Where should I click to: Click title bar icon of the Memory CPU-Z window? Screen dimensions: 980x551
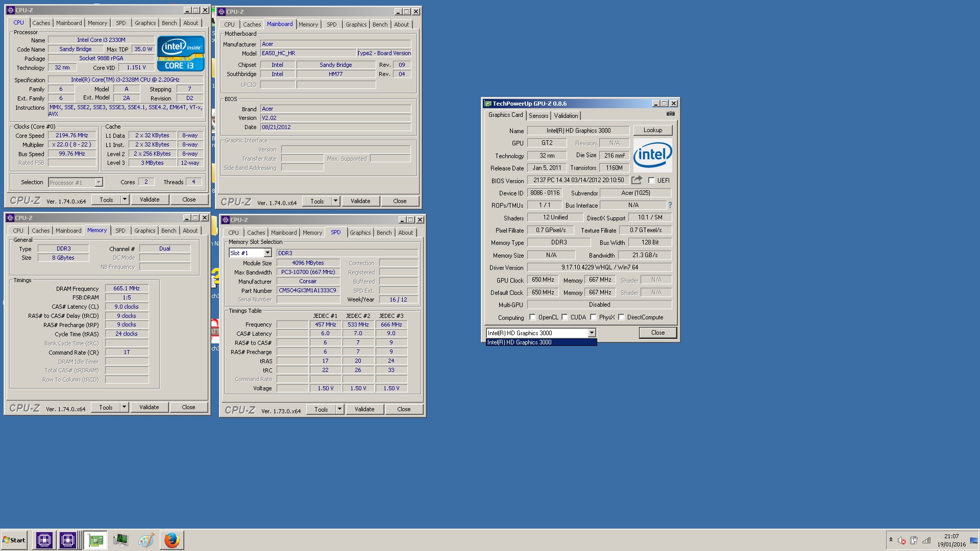[x=10, y=218]
